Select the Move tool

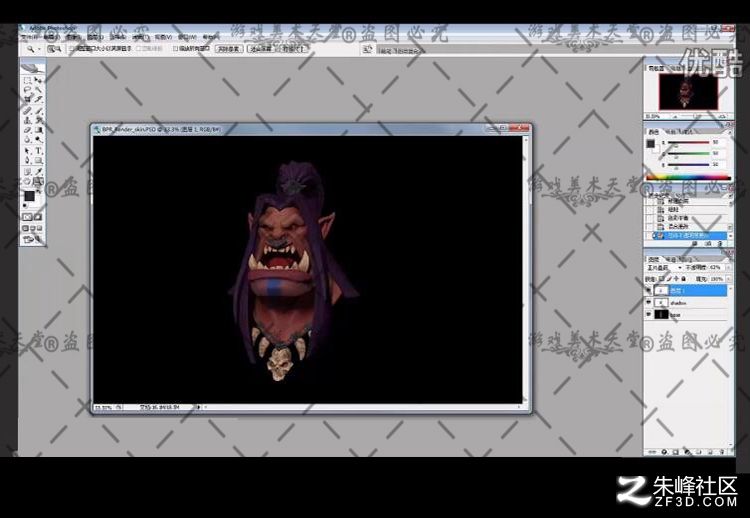click(39, 80)
